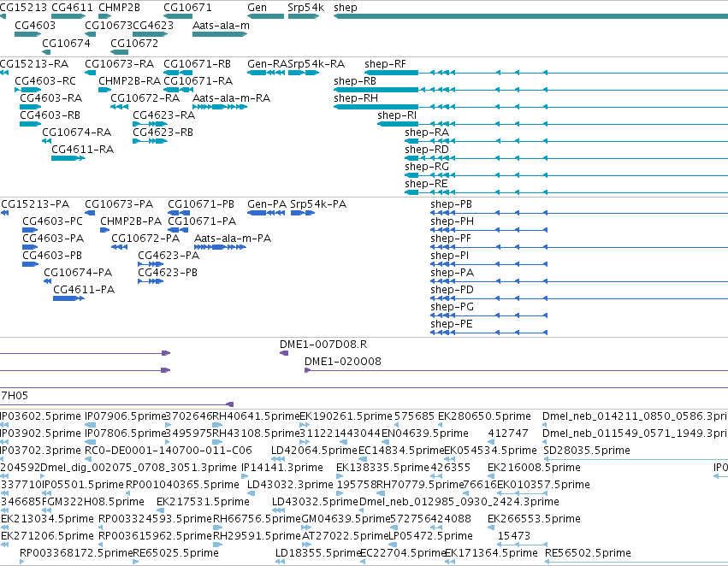Click the CG4611-PA protein label
This screenshot has width=728, height=566.
(84, 290)
